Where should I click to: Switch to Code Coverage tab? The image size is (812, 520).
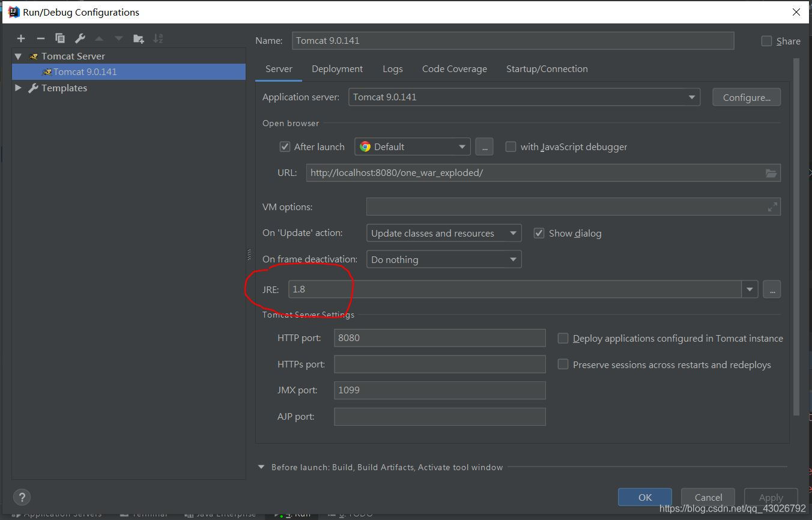pos(455,69)
